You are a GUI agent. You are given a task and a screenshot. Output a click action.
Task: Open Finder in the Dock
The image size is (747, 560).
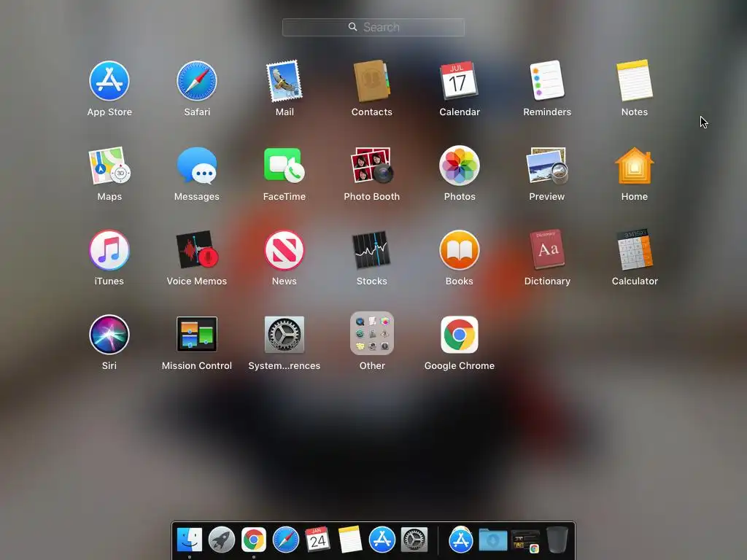click(190, 540)
